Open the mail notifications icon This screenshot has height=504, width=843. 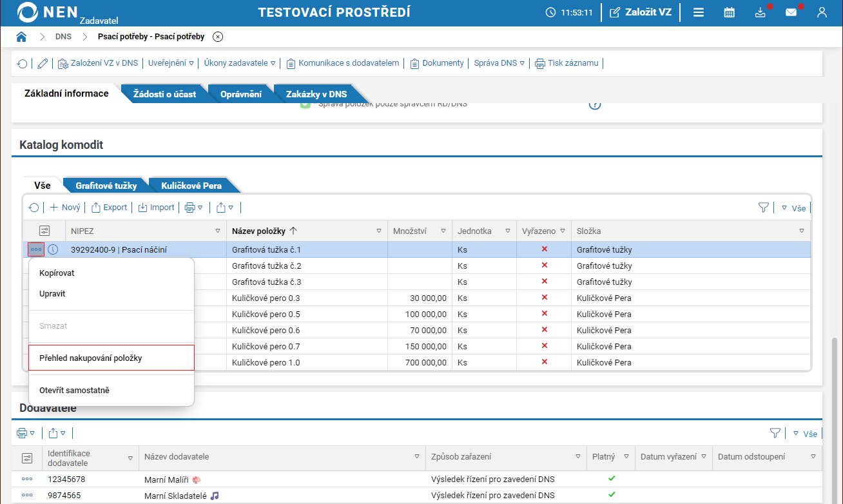pos(791,12)
